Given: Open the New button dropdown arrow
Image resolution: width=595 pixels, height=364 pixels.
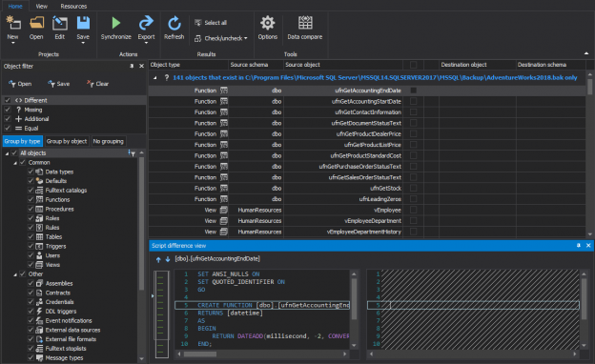Looking at the screenshot, I should 13,43.
